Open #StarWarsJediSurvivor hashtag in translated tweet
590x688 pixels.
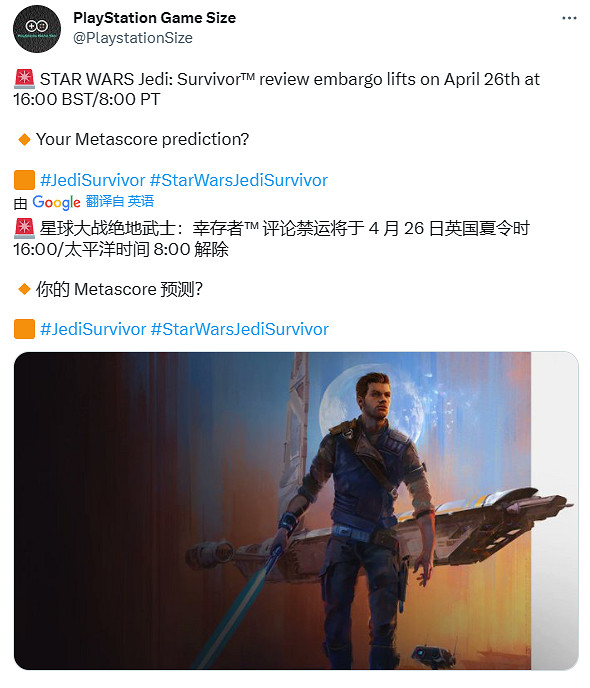pyautogui.click(x=240, y=329)
